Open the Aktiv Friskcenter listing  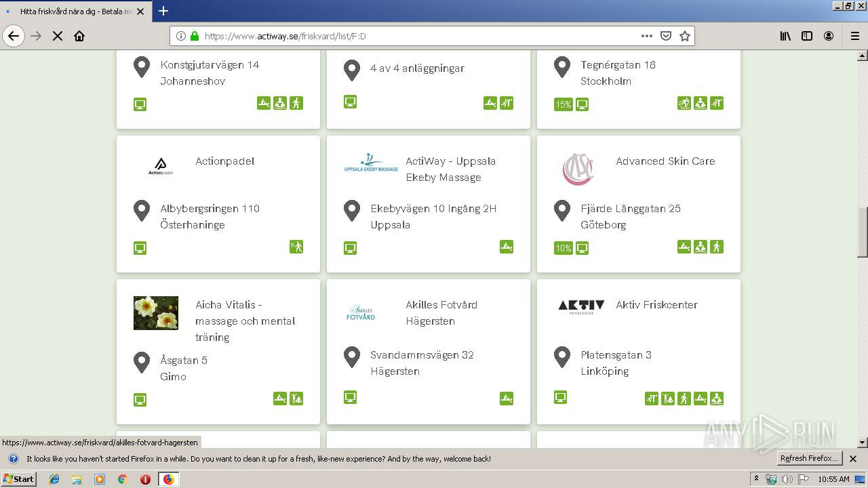(656, 305)
